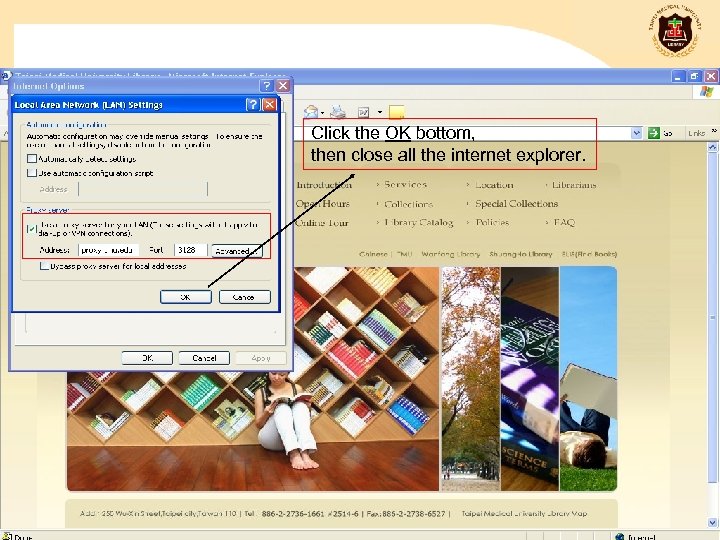
Task: Open the TMU link
Action: (x=404, y=254)
